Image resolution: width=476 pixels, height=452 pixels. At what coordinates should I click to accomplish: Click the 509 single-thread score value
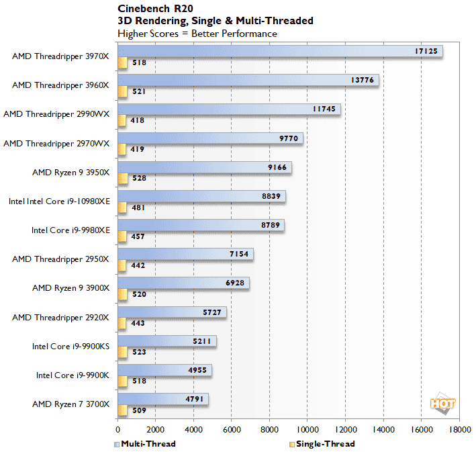pos(140,410)
